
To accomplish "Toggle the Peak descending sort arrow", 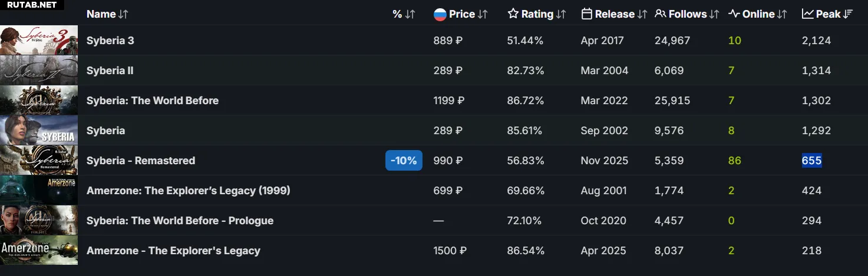I will pyautogui.click(x=848, y=14).
